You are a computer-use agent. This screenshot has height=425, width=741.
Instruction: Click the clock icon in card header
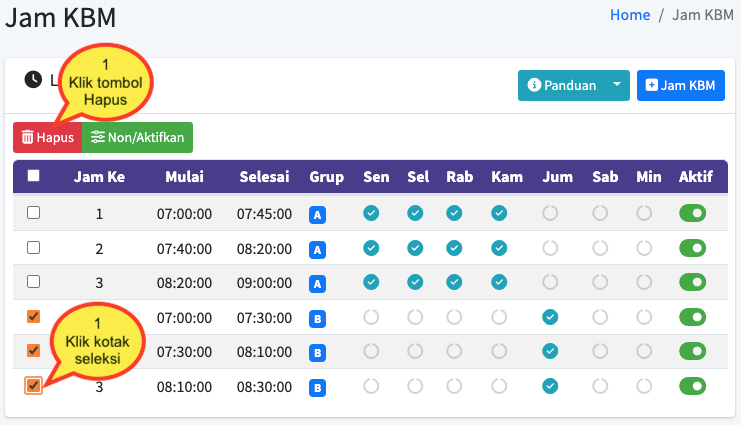tap(33, 79)
